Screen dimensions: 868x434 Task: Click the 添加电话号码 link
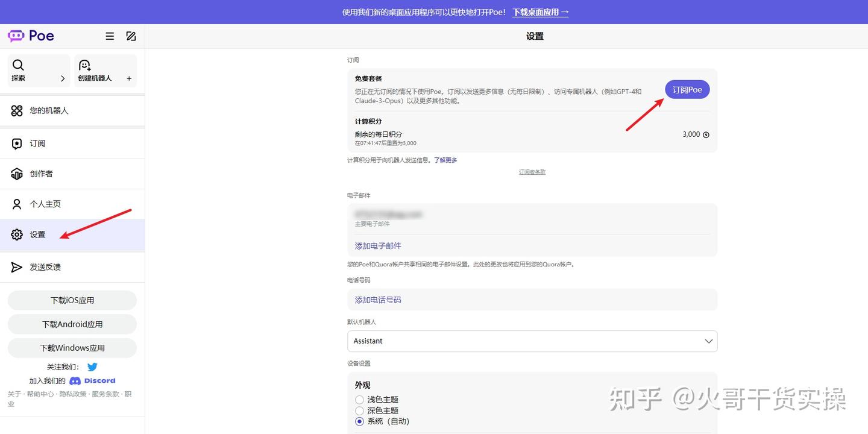(x=377, y=300)
